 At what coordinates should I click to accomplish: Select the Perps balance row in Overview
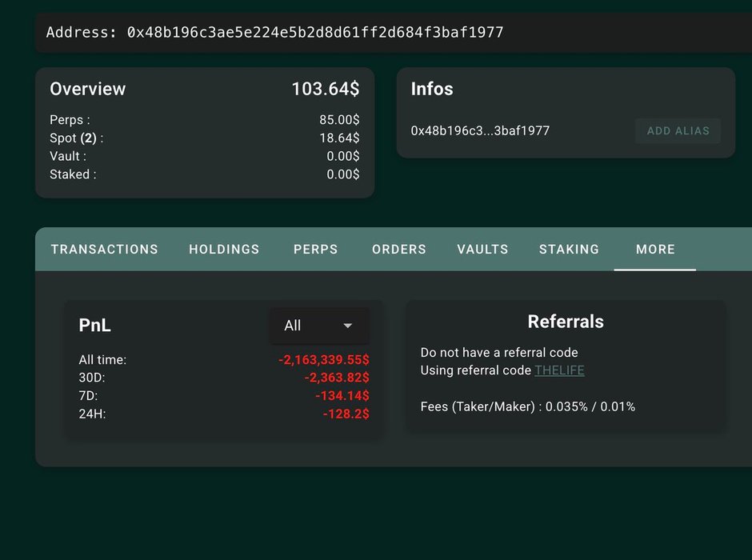point(204,120)
